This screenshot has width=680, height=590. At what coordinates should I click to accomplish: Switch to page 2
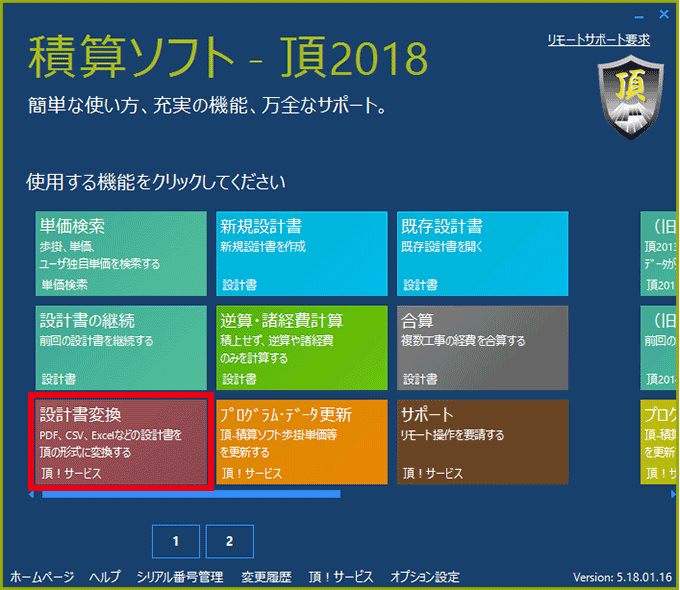[229, 541]
